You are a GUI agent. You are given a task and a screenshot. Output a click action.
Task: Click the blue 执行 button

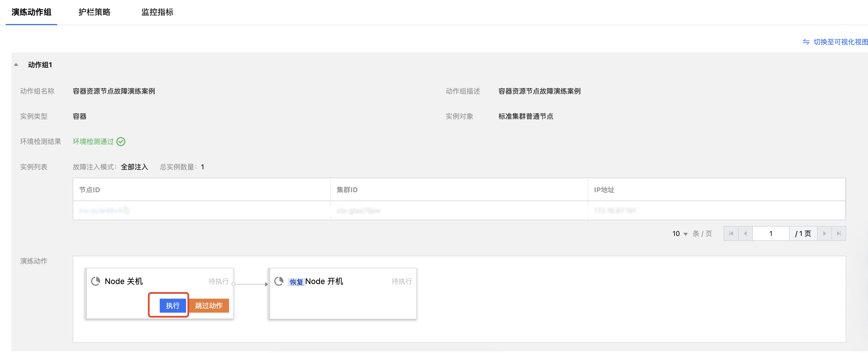coord(173,306)
